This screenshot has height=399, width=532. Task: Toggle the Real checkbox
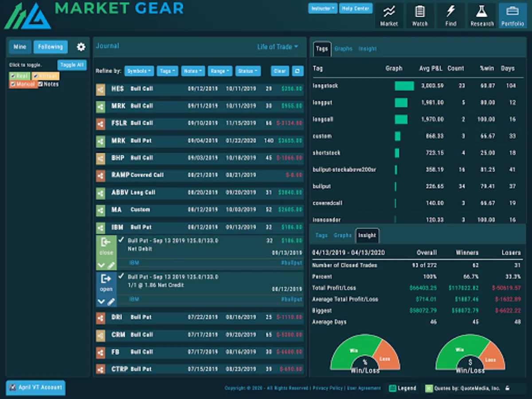[13, 76]
